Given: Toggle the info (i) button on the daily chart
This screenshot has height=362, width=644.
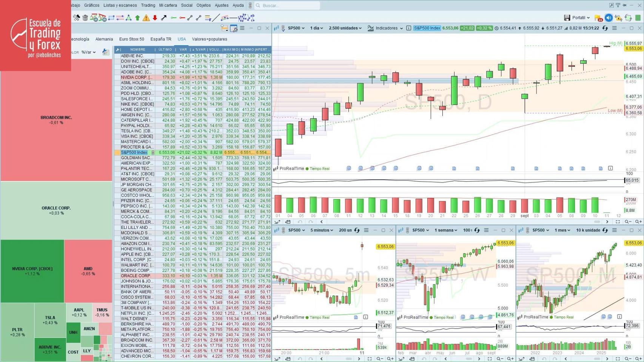Looking at the screenshot, I should 408,28.
